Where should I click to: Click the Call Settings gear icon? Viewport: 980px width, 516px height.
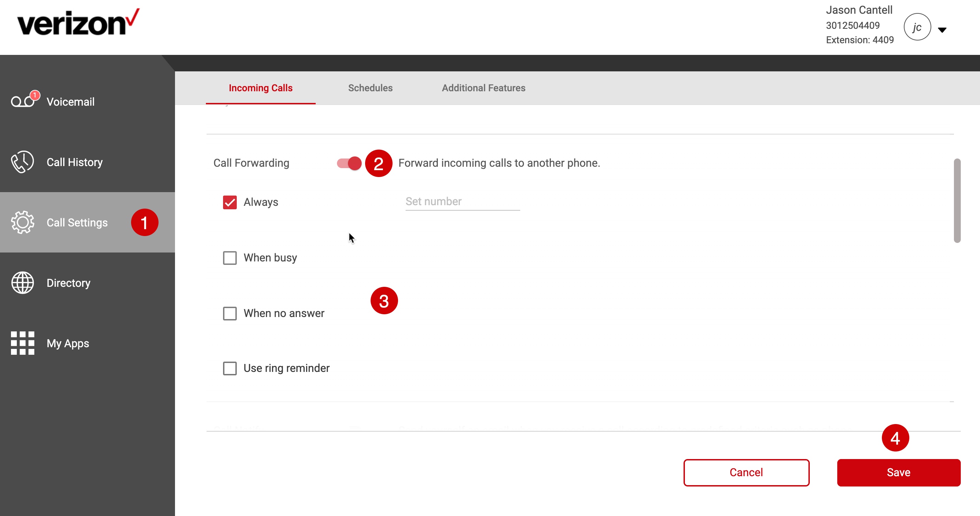tap(23, 223)
